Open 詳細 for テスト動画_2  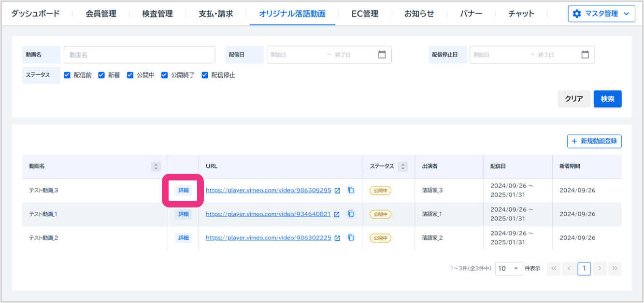click(x=184, y=238)
